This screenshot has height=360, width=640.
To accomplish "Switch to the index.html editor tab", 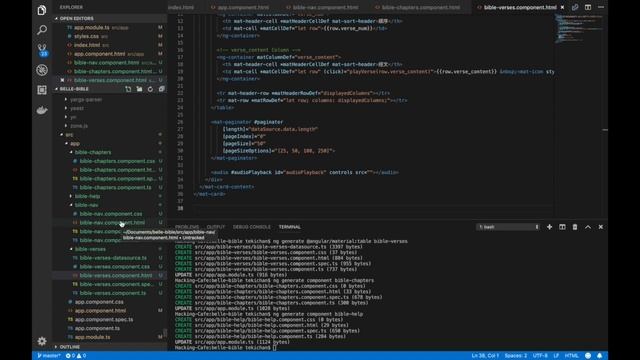I will pyautogui.click(x=181, y=7).
